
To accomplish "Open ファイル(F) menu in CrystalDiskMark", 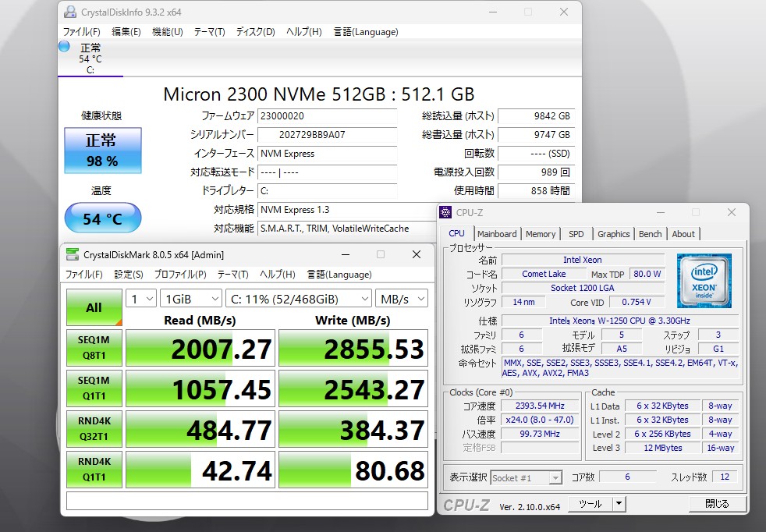I will pyautogui.click(x=84, y=275).
